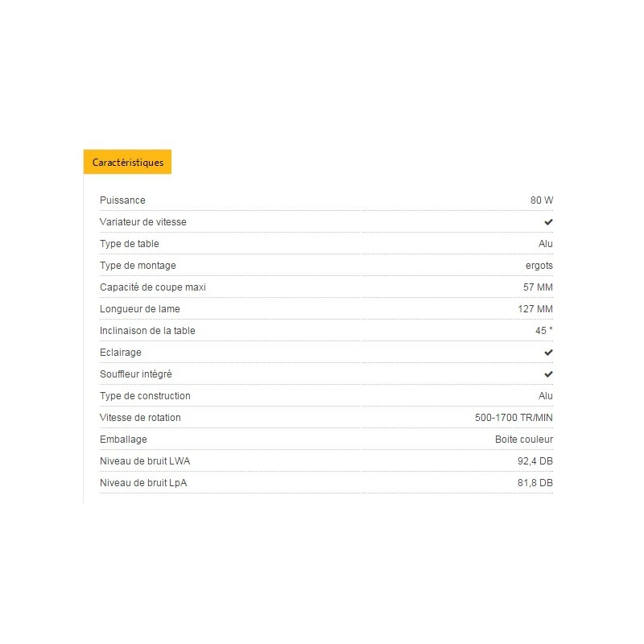Click the 127 MM blade length value
Viewport: 644px width, 644px height.
coord(535,308)
